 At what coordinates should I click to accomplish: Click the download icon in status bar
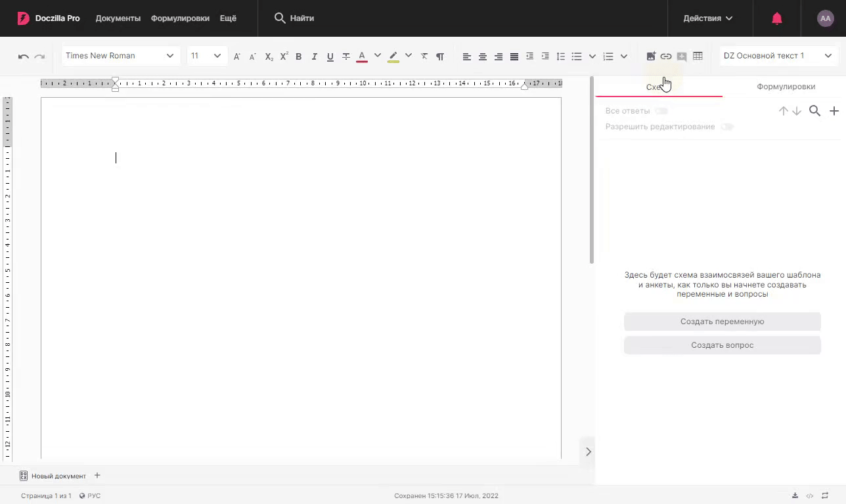coord(795,495)
